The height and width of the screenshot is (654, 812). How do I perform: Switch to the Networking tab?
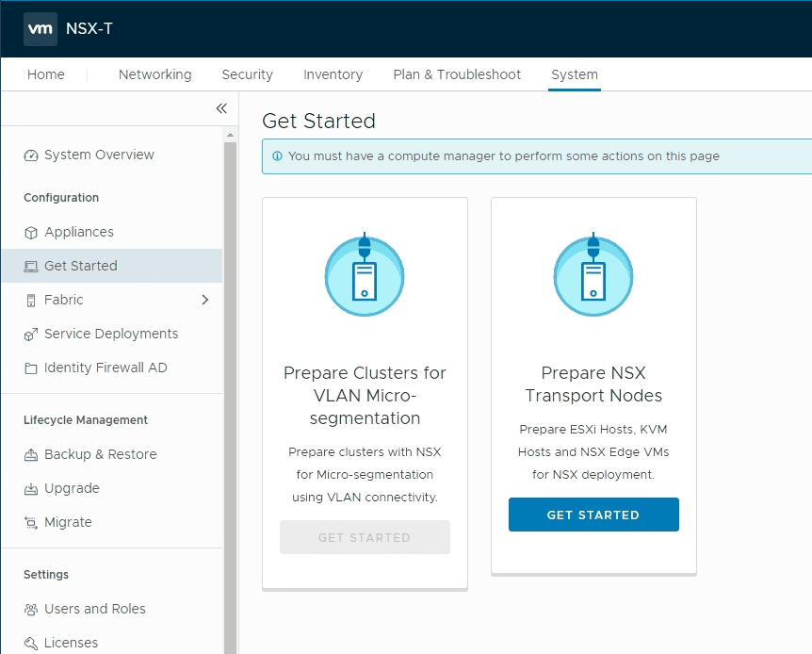(x=154, y=74)
